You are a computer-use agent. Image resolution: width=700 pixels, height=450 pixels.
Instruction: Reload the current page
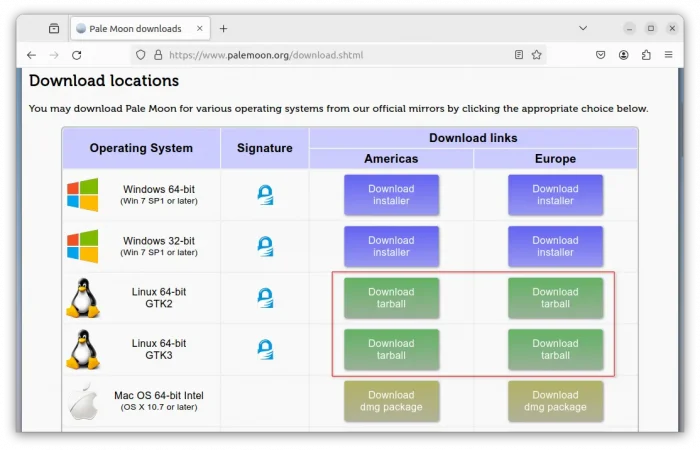[x=77, y=55]
